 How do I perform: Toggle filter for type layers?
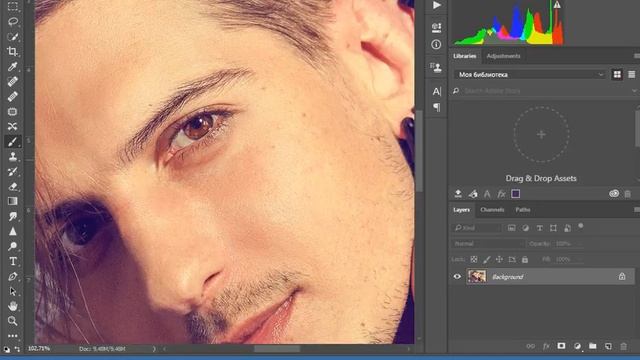click(540, 228)
